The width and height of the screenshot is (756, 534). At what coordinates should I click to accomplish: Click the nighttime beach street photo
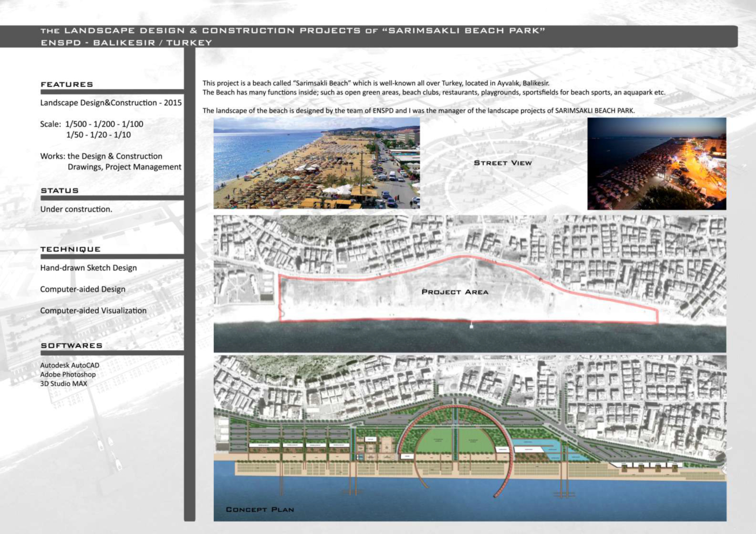pos(657,164)
